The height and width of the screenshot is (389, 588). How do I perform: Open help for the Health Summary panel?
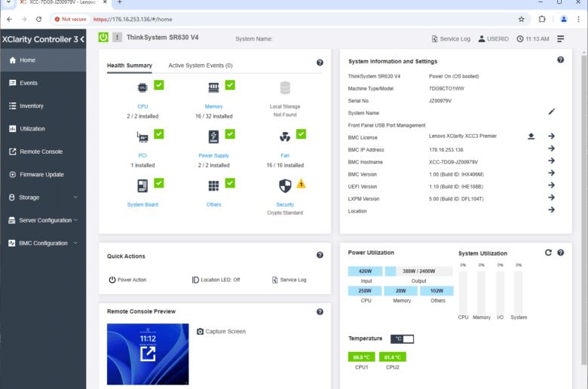tap(320, 63)
